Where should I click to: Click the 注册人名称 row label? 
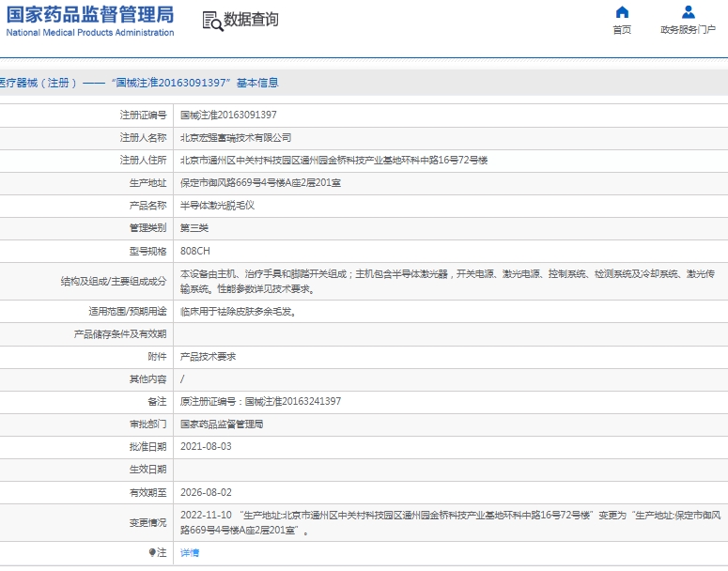[x=143, y=137]
